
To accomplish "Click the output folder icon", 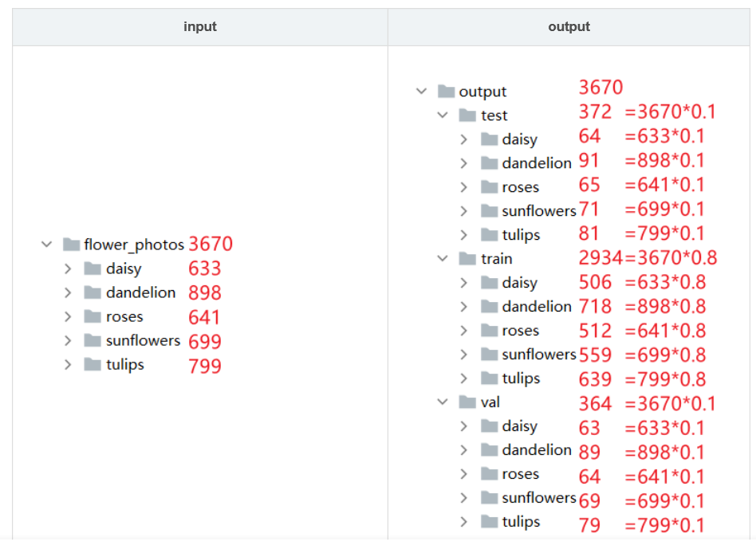I will coord(445,91).
